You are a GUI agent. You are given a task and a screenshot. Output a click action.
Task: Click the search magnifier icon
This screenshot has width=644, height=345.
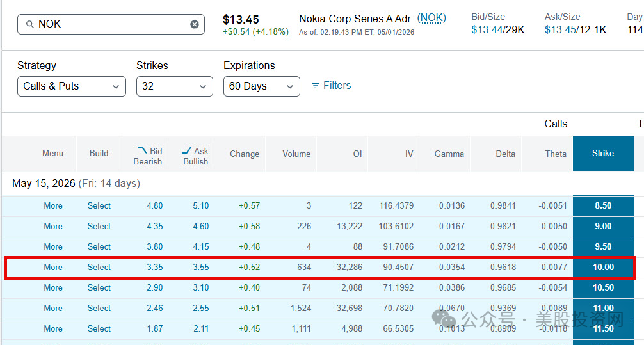click(x=30, y=24)
